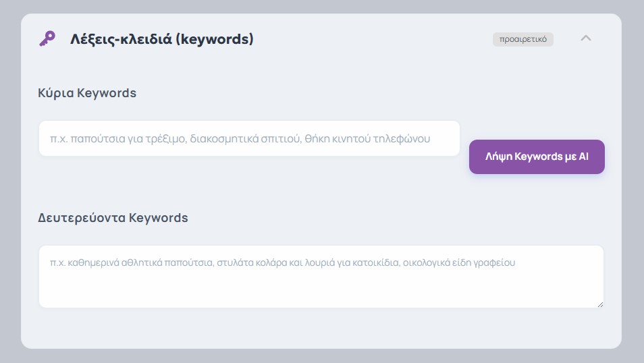This screenshot has height=363, width=644.
Task: Click the placeholder text starting 'π.χ. καθημερινά αθλητικά'
Action: (x=132, y=263)
